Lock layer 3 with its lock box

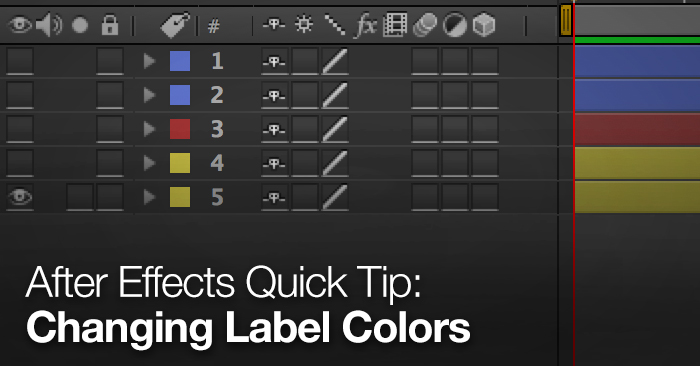pos(110,129)
